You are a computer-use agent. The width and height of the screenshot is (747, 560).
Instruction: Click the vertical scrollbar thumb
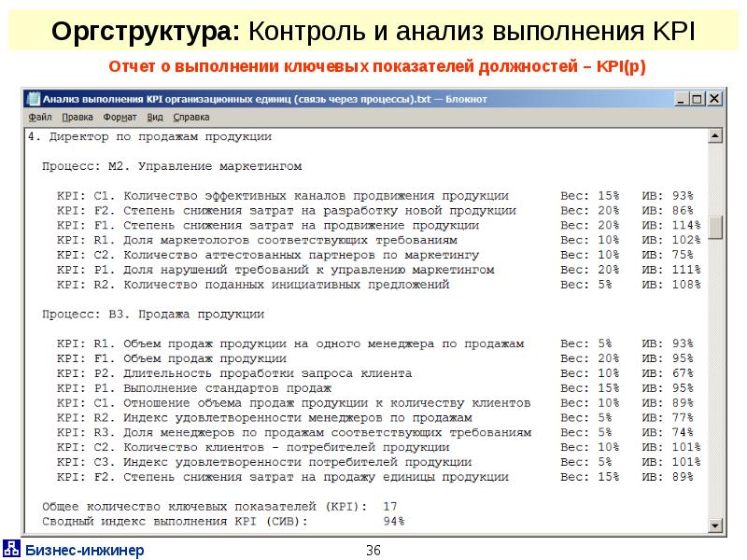click(x=715, y=227)
